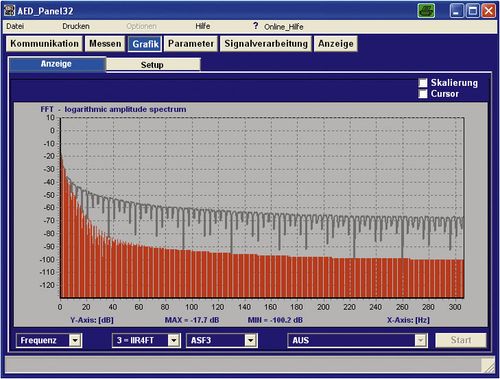Expand the ASF3 dropdown list

coord(250,340)
